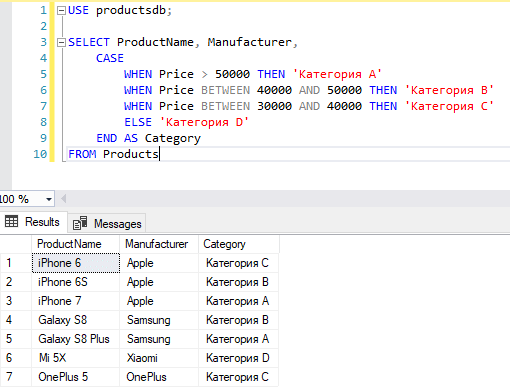Select the Manufacturer column header

point(159,244)
